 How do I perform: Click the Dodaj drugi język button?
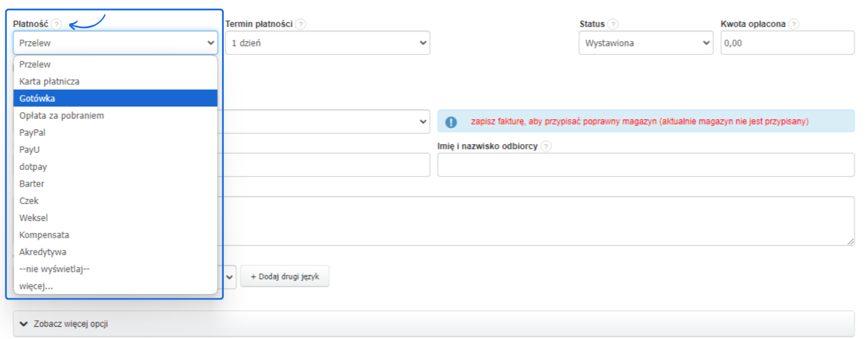point(284,276)
